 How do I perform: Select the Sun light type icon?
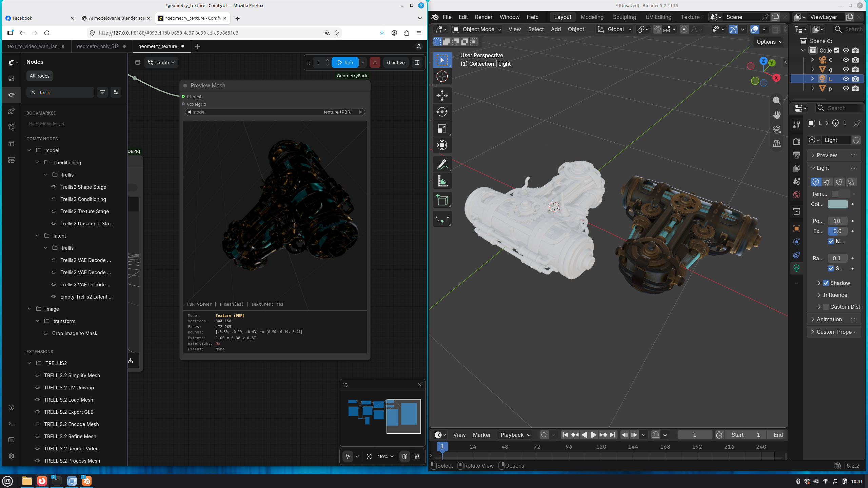[x=827, y=182]
